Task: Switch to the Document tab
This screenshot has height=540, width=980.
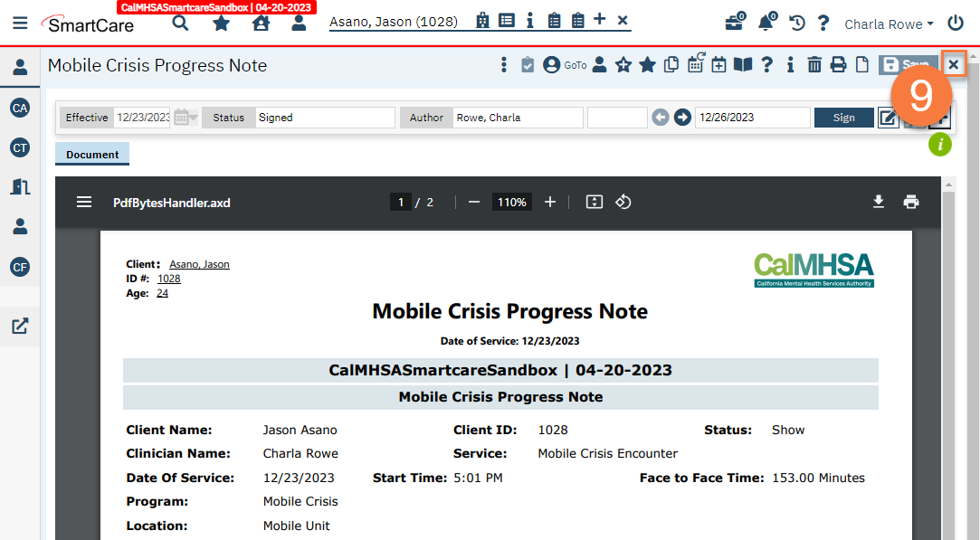Action: click(91, 153)
